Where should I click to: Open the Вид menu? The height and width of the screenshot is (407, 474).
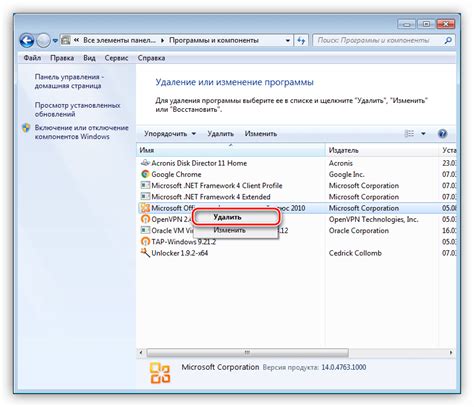click(x=89, y=58)
